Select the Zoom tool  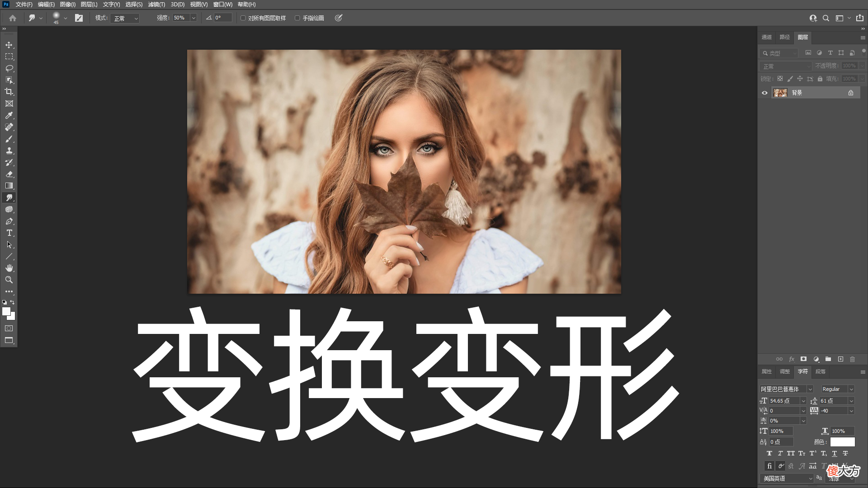9,280
